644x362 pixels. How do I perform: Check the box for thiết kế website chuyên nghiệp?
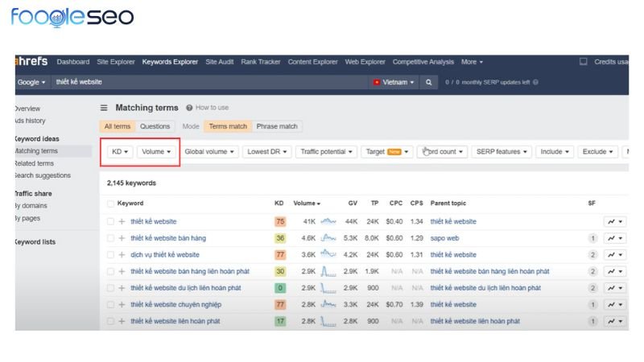(110, 305)
